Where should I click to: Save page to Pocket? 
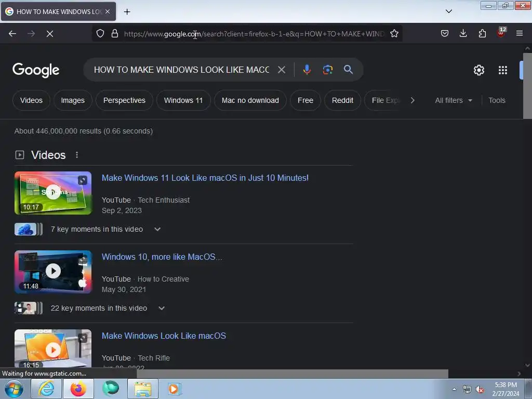(445, 34)
